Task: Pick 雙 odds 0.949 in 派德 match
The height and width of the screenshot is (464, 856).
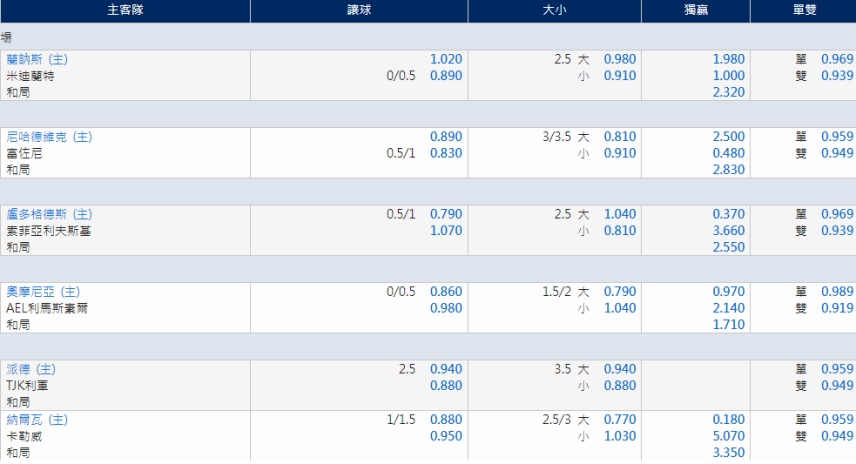Action: pos(837,385)
